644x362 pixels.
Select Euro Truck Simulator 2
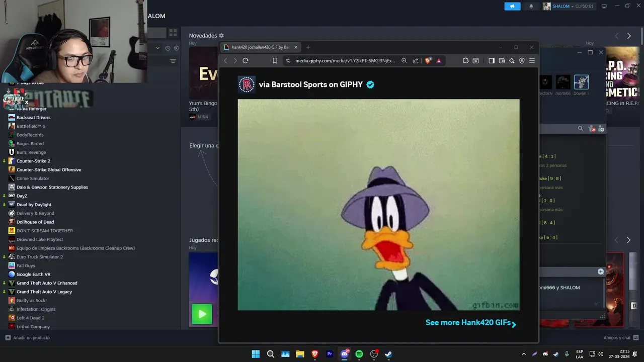pyautogui.click(x=40, y=257)
